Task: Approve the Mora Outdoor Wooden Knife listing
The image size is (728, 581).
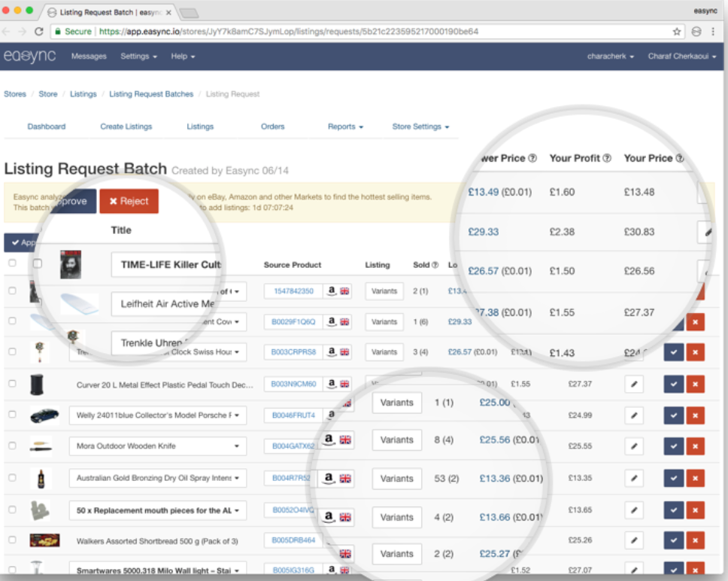Action: pyautogui.click(x=674, y=446)
